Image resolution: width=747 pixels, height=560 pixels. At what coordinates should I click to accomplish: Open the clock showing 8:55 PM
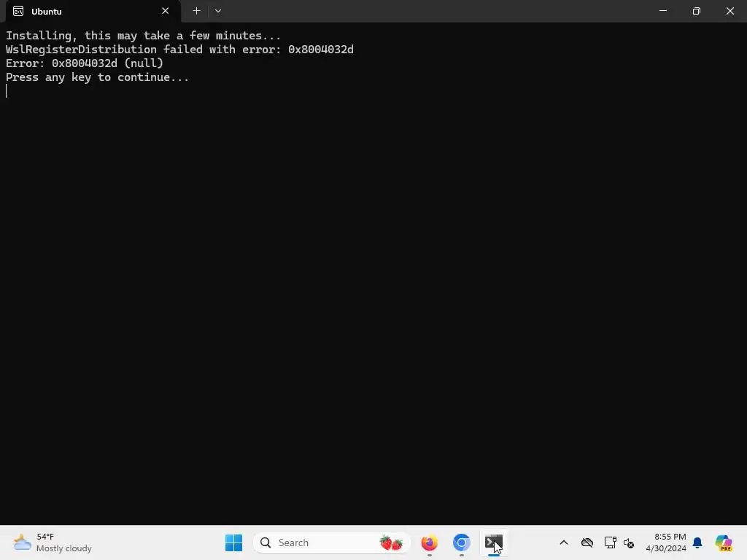[666, 542]
